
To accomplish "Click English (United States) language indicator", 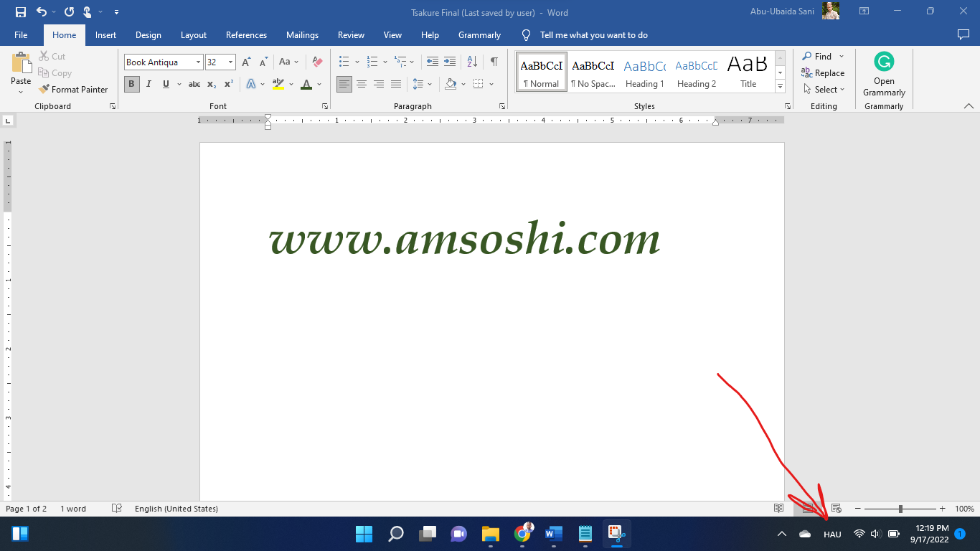I will pos(176,509).
